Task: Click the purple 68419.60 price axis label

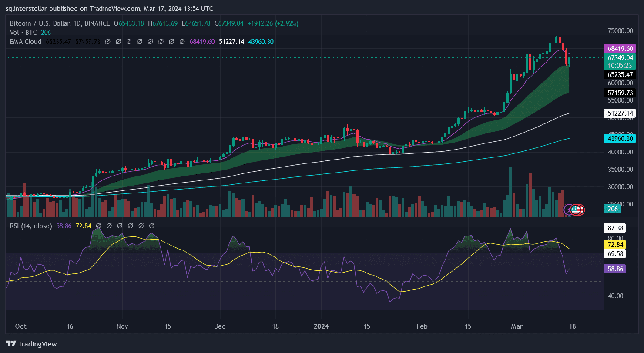Action: click(x=619, y=48)
